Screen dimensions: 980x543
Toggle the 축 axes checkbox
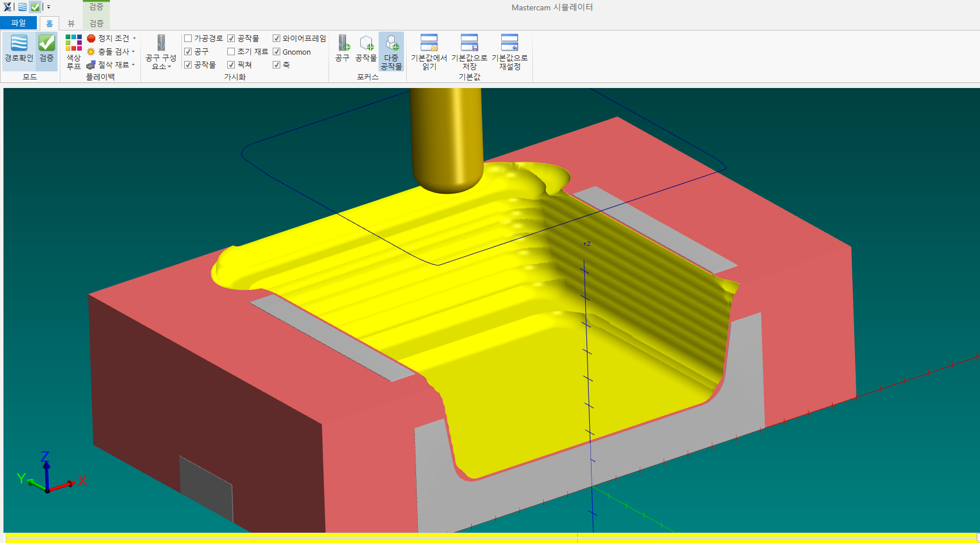276,64
